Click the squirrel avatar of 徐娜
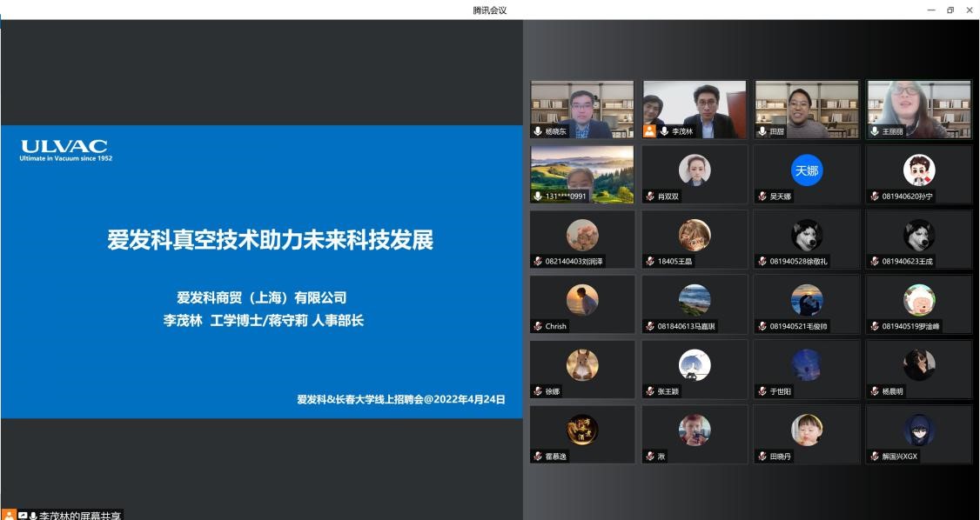The height and width of the screenshot is (520, 980). (x=582, y=364)
